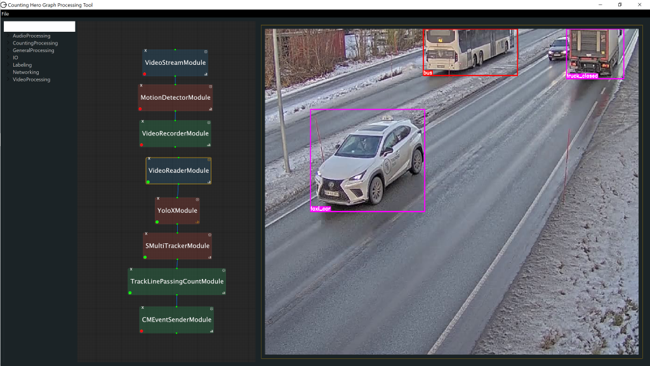Focus the module search field
Image resolution: width=650 pixels, height=366 pixels.
tap(39, 27)
